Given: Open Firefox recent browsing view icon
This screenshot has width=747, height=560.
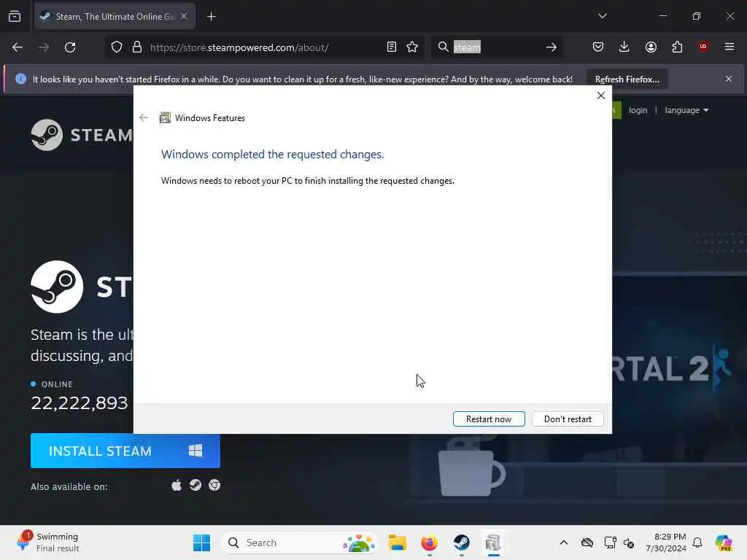Looking at the screenshot, I should coord(15,17).
